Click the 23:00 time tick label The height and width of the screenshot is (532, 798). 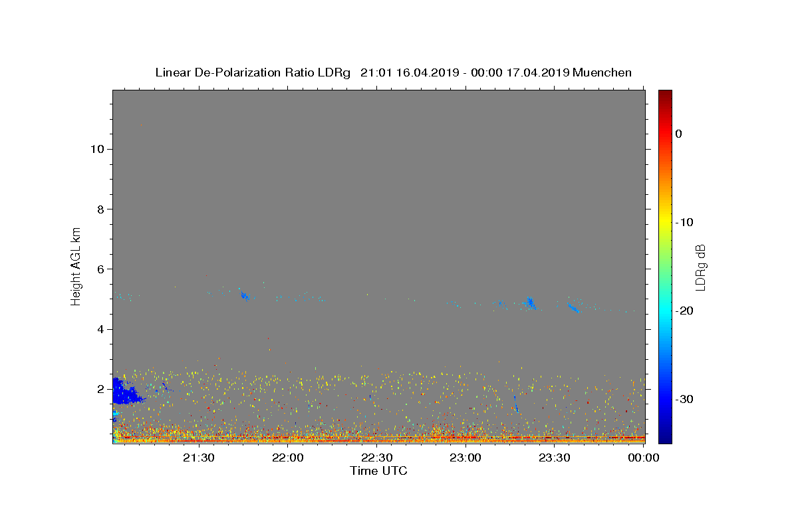pyautogui.click(x=465, y=458)
